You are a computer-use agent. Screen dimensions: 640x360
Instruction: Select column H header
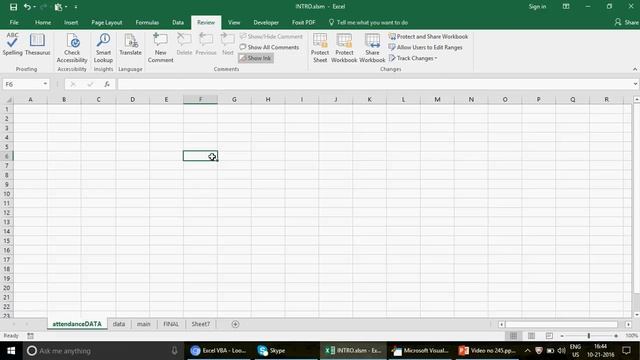pyautogui.click(x=268, y=100)
